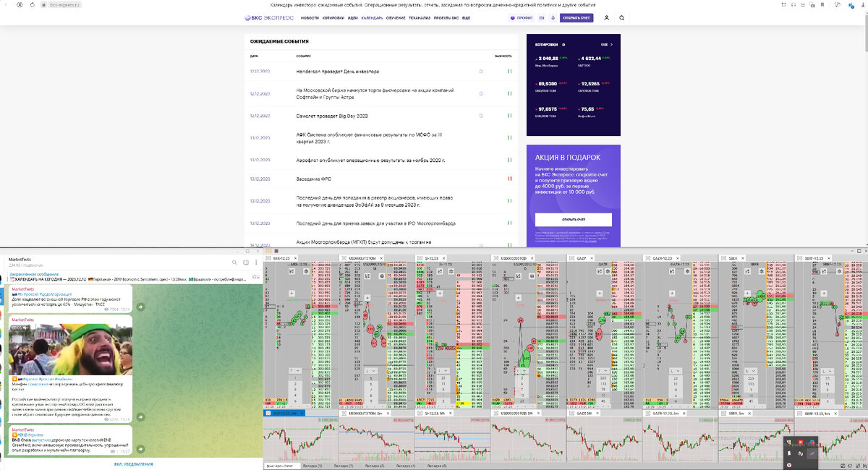The width and height of the screenshot is (868, 470).
Task: Close the SBER order book tab
Action: [743, 258]
